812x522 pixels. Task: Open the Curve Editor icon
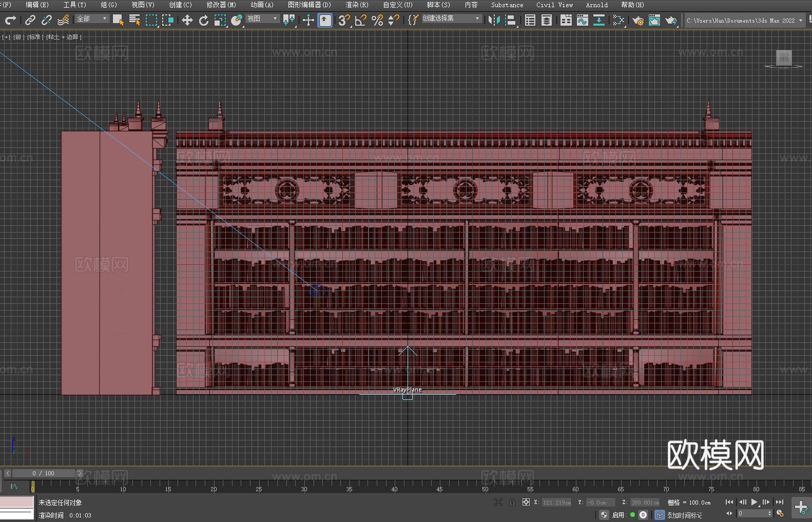(583, 20)
